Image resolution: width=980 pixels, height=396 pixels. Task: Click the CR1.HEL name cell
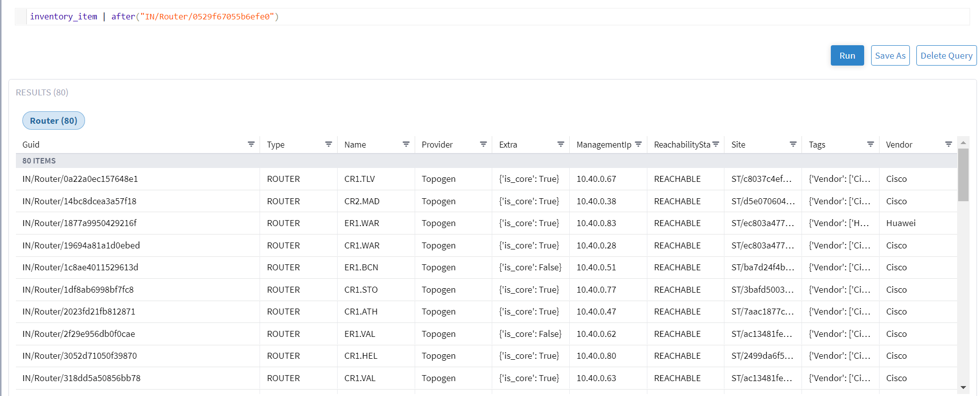[361, 356]
